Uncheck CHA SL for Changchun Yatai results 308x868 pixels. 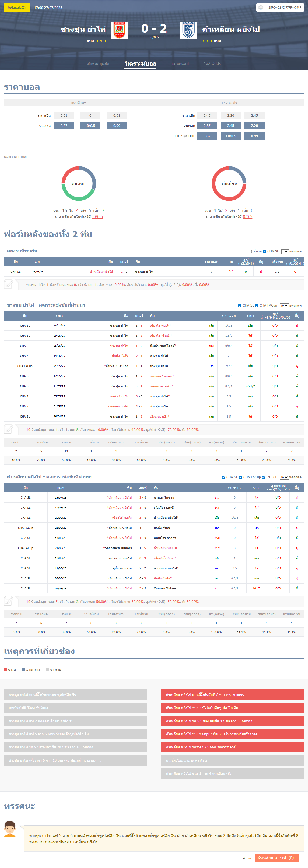(x=240, y=306)
